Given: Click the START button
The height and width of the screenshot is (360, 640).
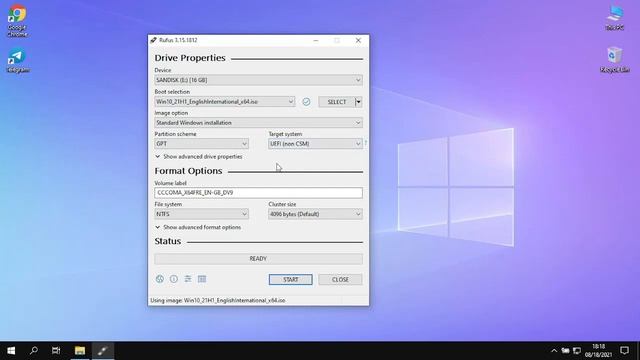Looking at the screenshot, I should tap(291, 280).
